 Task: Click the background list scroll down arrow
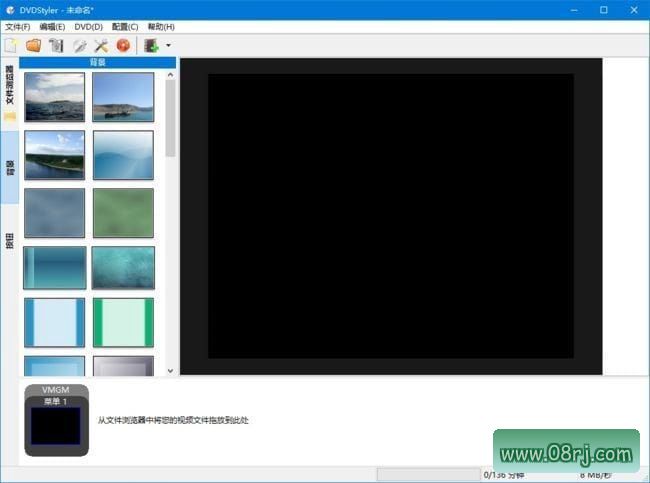(170, 371)
